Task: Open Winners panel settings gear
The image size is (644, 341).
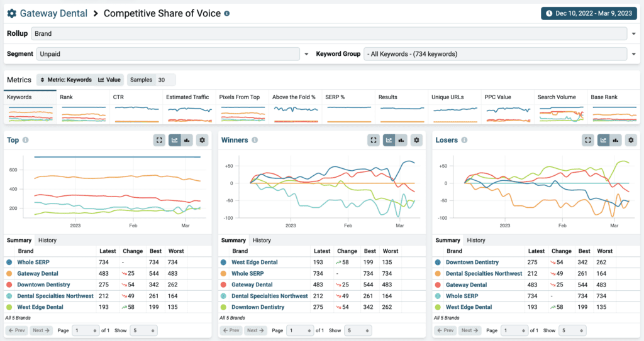Action: (x=416, y=140)
